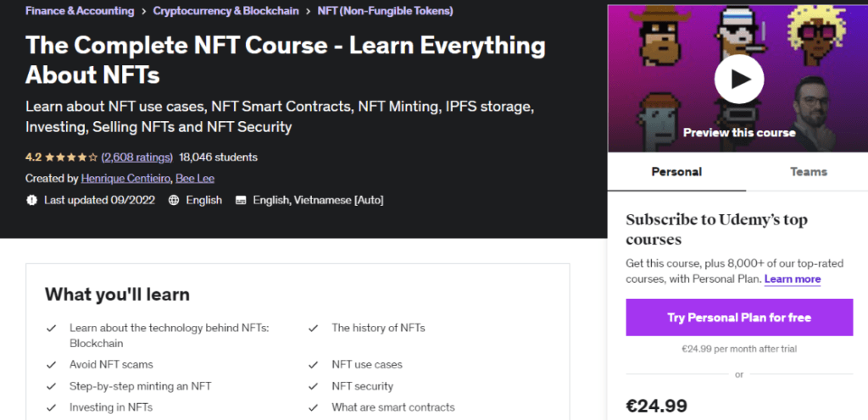
Task: Click checkmark beside The history of NFTs
Action: coord(314,329)
